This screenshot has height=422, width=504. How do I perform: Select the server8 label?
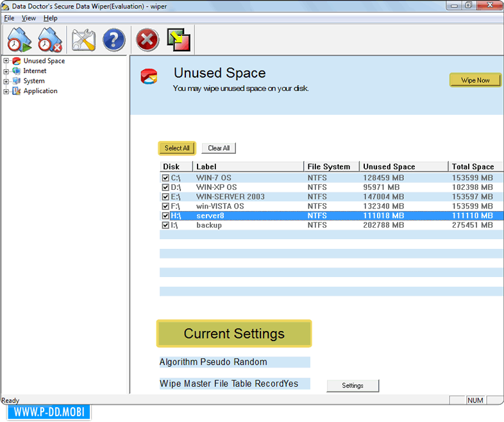[x=210, y=215]
